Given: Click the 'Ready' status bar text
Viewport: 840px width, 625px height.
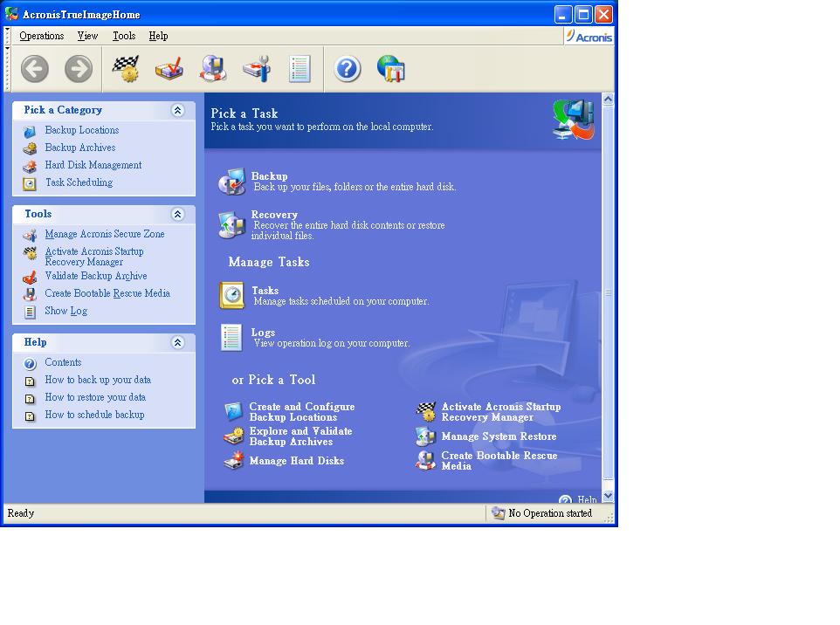Looking at the screenshot, I should (20, 513).
